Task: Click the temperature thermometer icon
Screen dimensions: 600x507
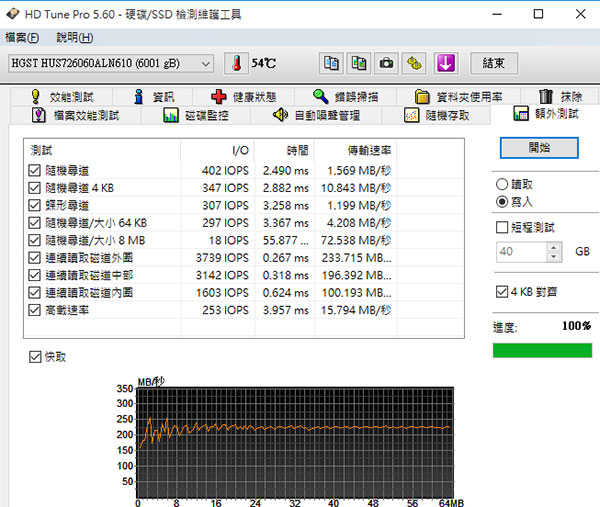Action: pos(237,63)
